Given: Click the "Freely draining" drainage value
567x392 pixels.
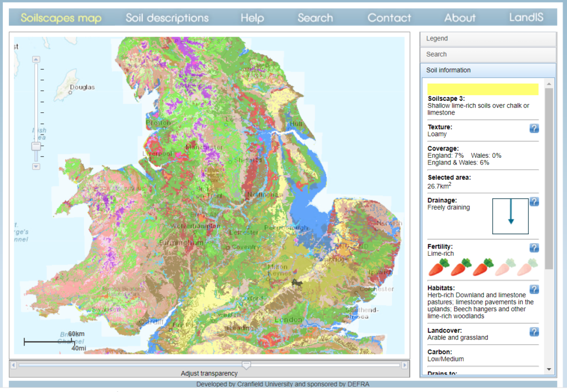Looking at the screenshot, I should 449,207.
